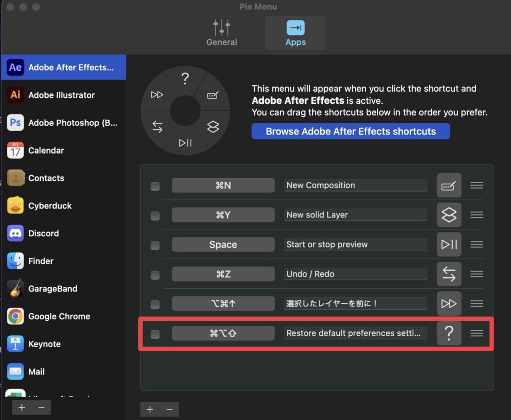Select Cyberduck in the app list
The width and height of the screenshot is (511, 420).
pos(63,206)
